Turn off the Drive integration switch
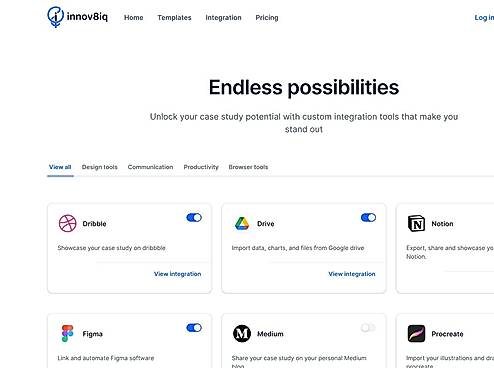Screen dimensions: 494x368 pyautogui.click(x=368, y=218)
